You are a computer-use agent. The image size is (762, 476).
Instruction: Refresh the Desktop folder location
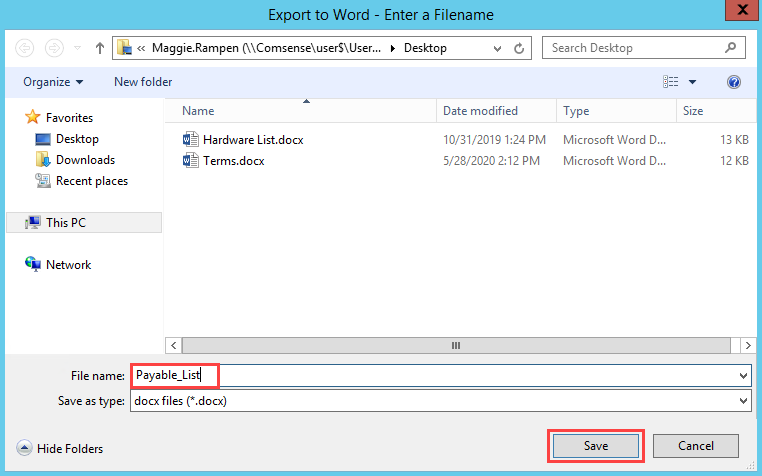[519, 49]
